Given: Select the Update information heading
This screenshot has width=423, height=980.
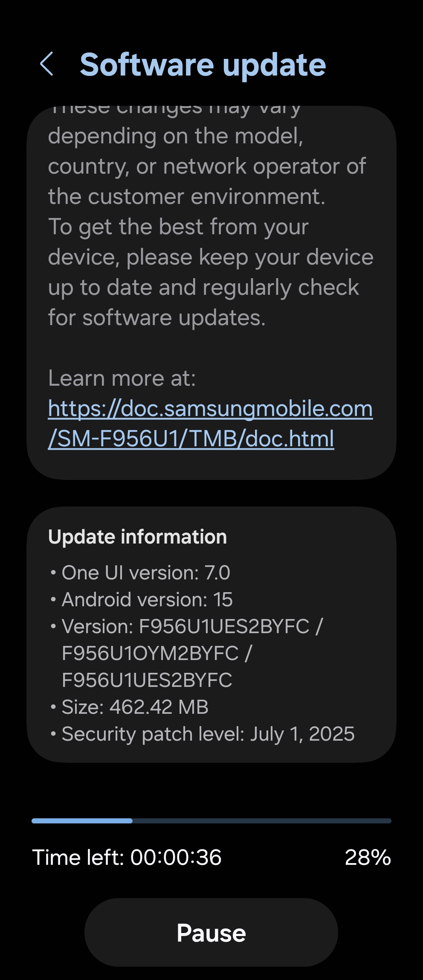Looking at the screenshot, I should [x=137, y=537].
